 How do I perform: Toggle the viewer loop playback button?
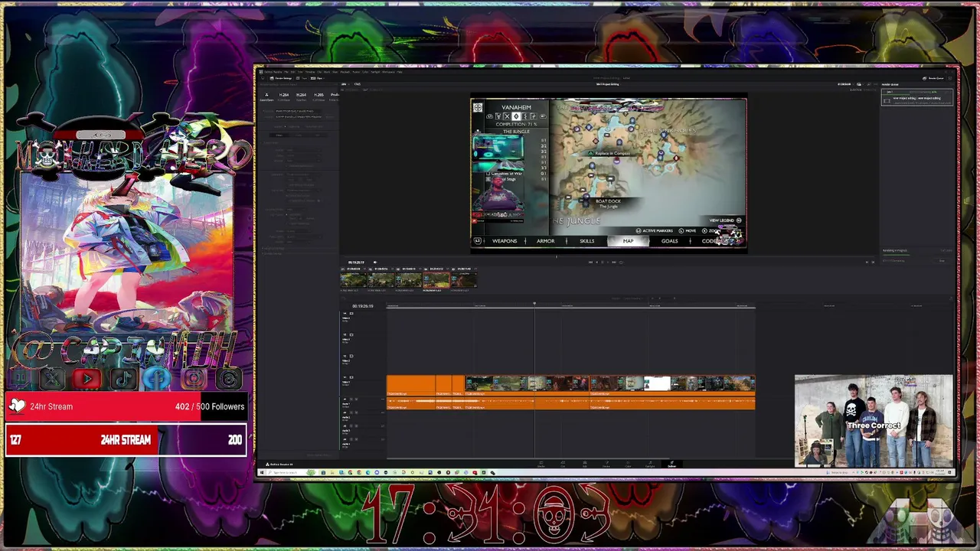621,262
